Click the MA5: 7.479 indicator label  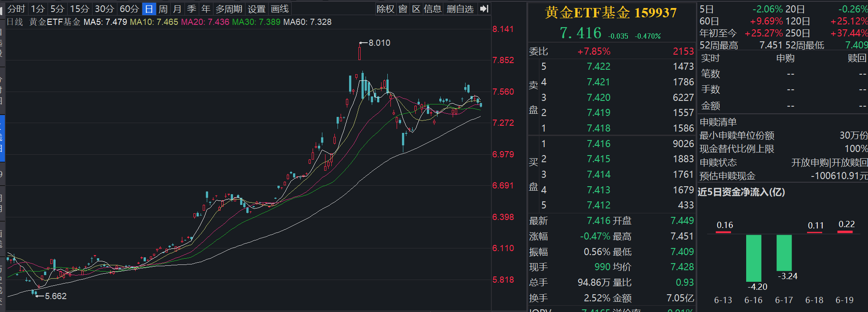pos(105,22)
